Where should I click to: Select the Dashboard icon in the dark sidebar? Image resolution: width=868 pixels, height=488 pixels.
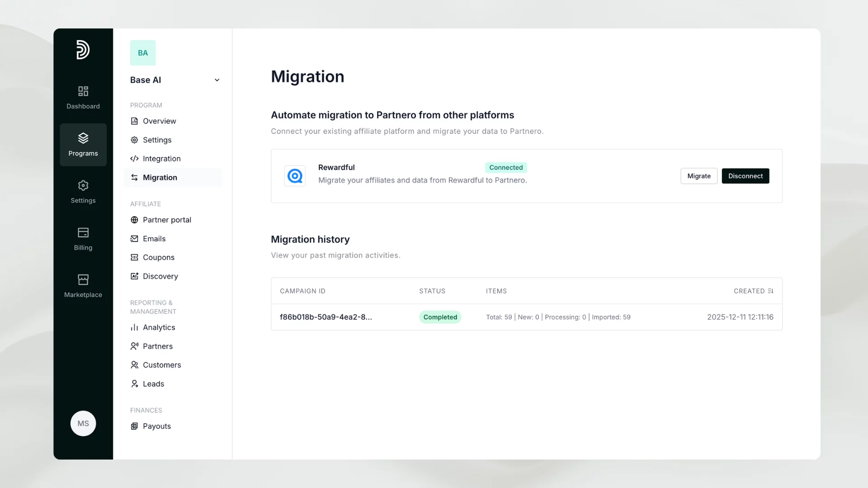83,91
